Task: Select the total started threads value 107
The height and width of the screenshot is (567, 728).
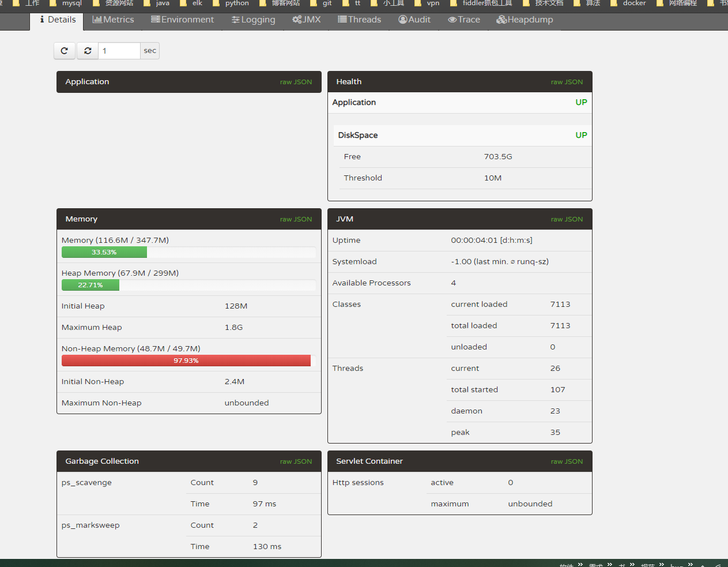Action: pos(557,390)
